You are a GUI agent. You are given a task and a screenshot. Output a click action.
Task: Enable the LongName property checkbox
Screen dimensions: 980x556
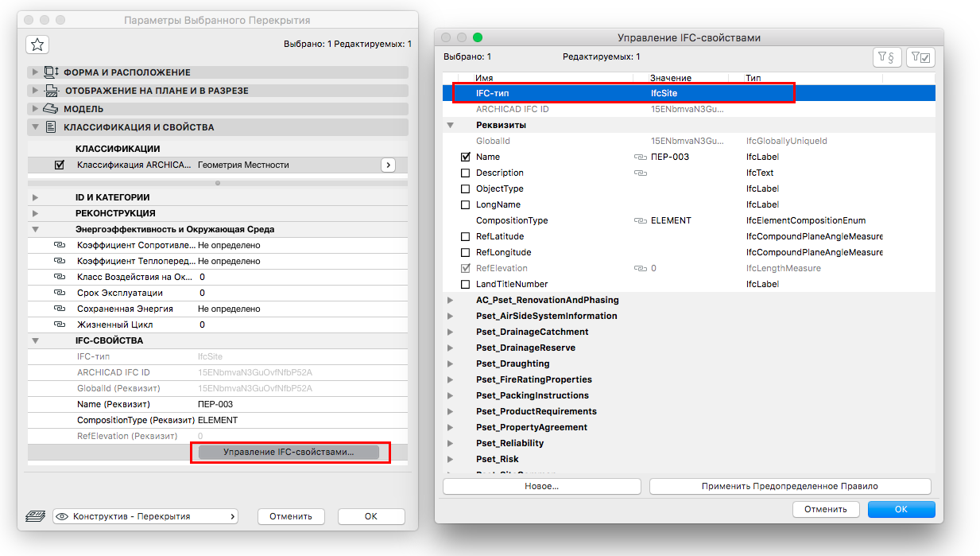click(x=466, y=204)
